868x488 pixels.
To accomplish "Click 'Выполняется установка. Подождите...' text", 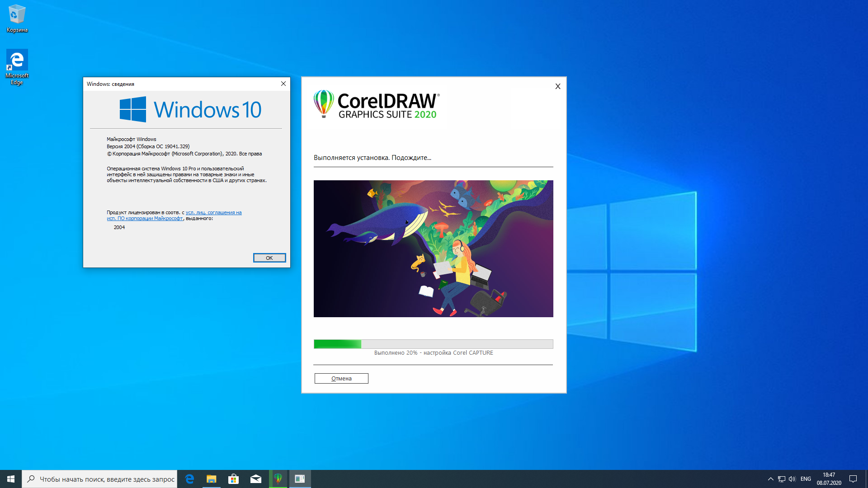I will (x=373, y=158).
